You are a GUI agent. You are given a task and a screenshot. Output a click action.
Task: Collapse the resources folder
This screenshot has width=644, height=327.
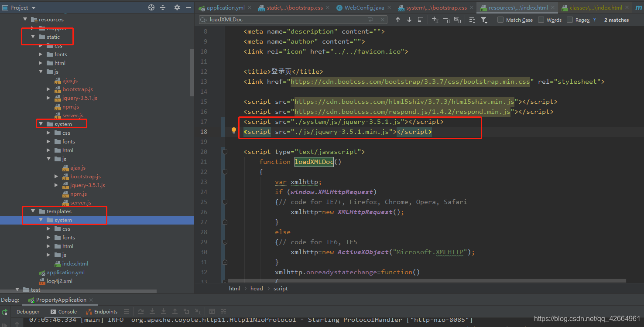25,20
